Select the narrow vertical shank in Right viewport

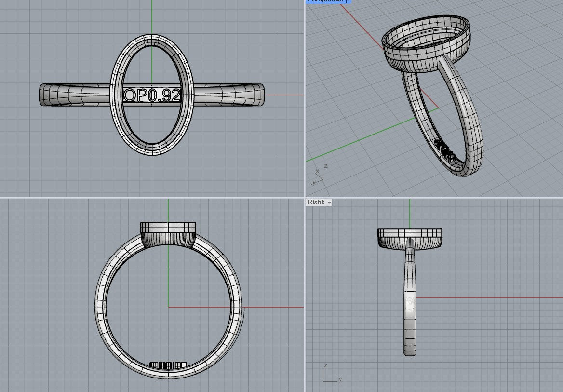point(410,298)
